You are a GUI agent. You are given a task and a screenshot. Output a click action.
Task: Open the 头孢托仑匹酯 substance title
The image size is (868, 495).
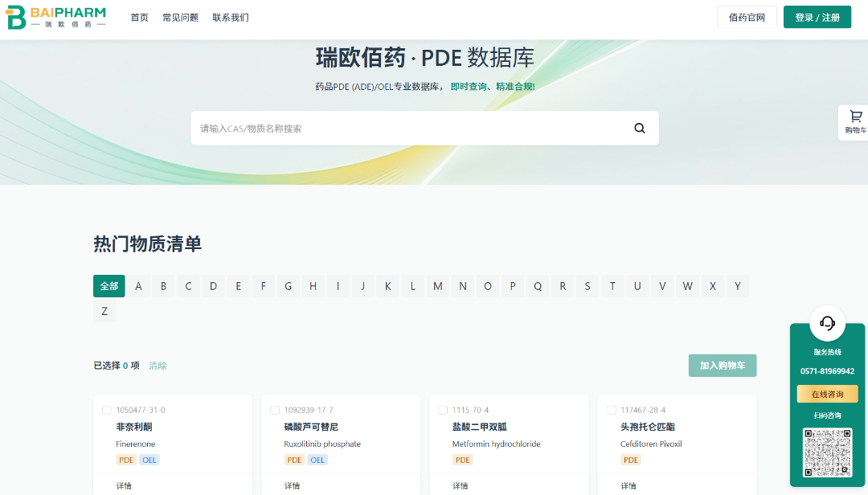coord(648,427)
